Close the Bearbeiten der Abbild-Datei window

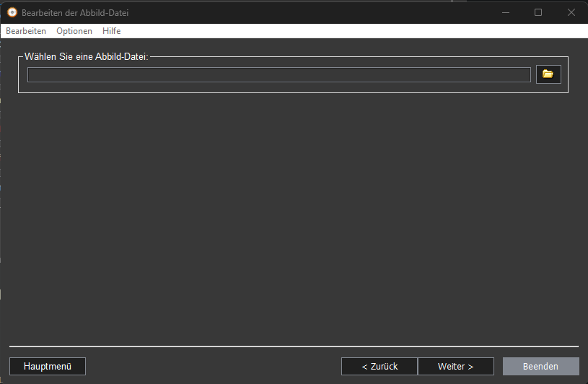pos(571,12)
